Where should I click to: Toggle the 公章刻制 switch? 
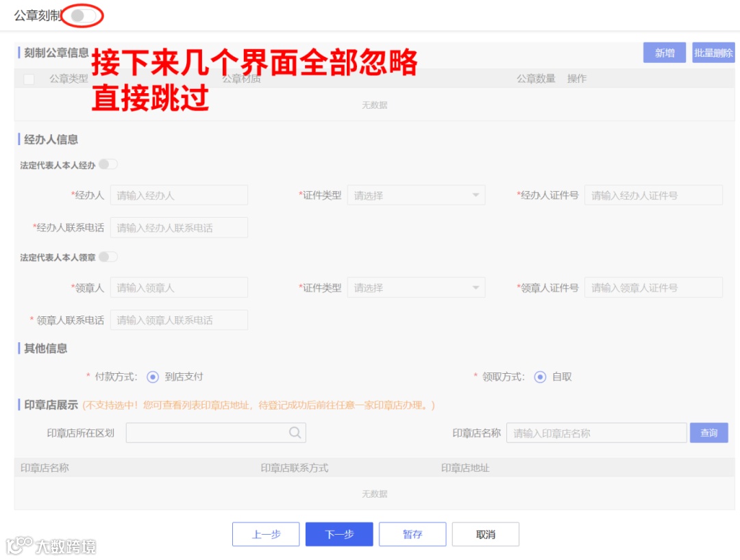click(83, 16)
